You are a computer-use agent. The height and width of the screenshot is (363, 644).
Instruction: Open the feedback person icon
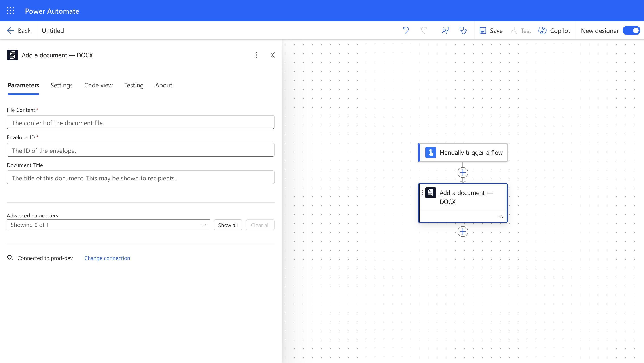click(x=445, y=30)
